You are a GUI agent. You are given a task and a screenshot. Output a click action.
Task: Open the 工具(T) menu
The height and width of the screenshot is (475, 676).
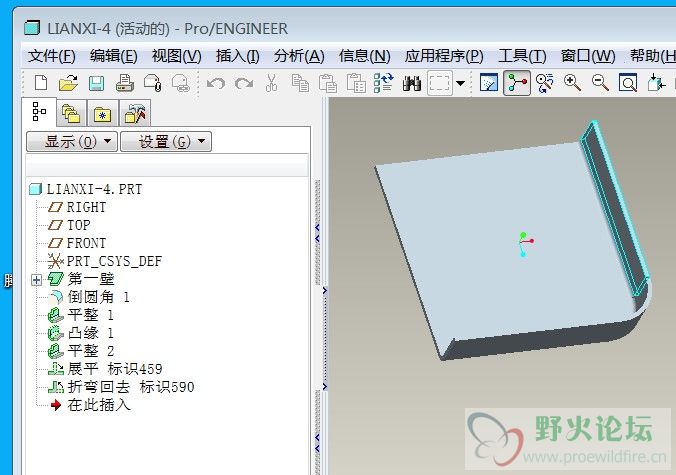523,56
